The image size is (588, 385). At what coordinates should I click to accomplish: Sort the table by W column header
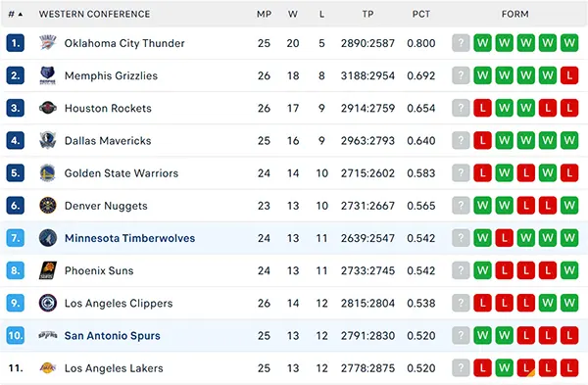click(x=293, y=15)
